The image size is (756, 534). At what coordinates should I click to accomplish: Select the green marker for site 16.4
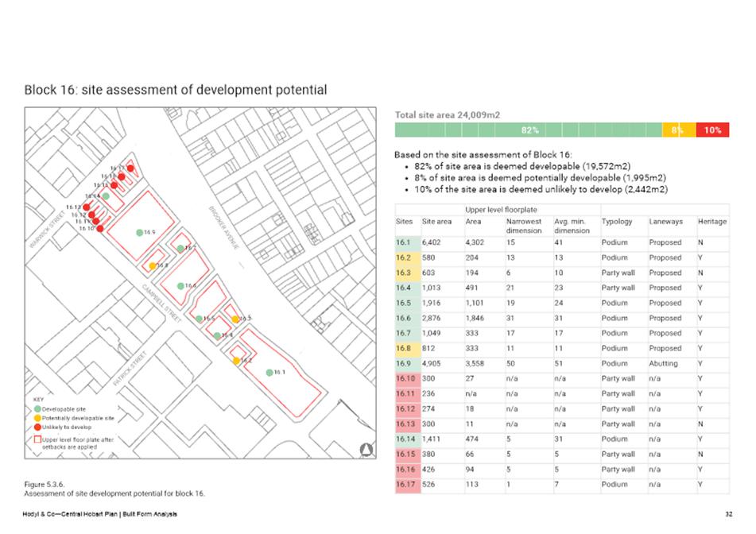click(217, 335)
